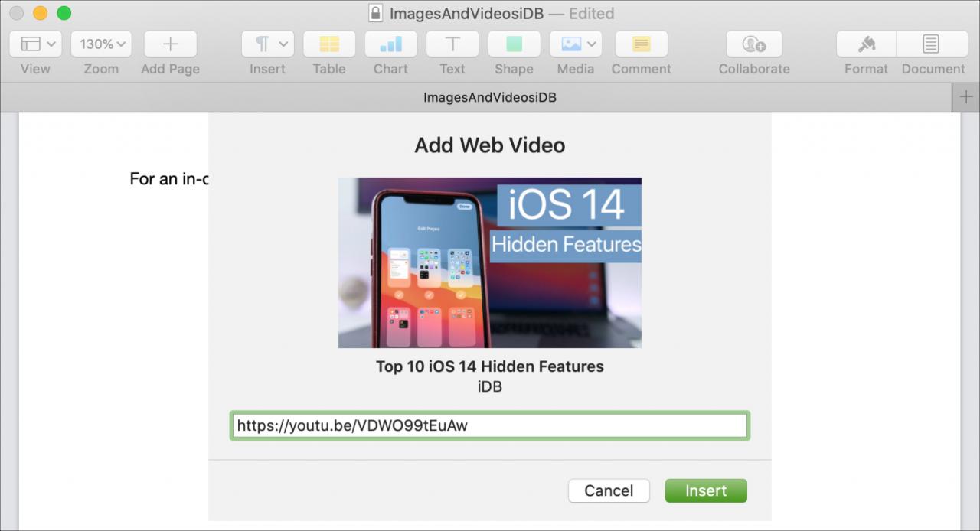Click the Shape toolbar icon
The image size is (980, 531).
[514, 44]
